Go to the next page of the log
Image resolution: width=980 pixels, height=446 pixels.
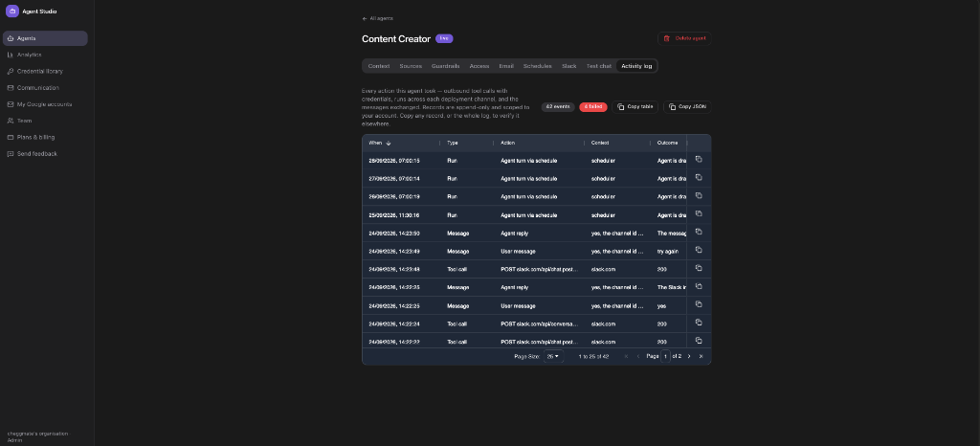click(x=689, y=356)
